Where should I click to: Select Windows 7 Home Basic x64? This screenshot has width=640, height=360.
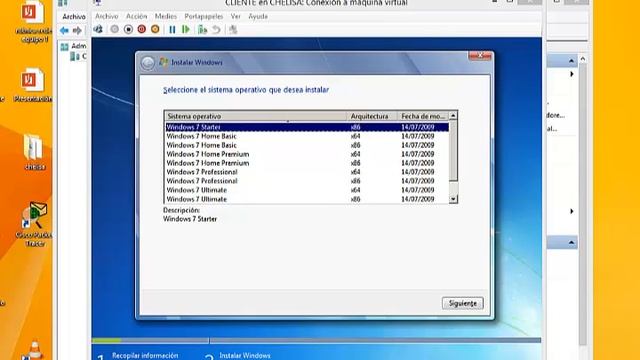307,136
